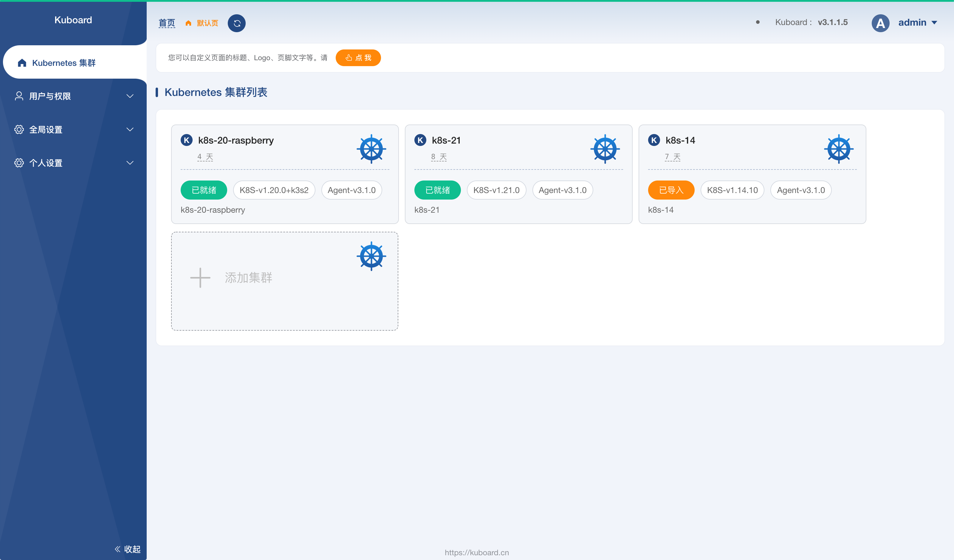Screen dimensions: 954x560
Task: Click the 8 天 age label
Action: tap(439, 157)
